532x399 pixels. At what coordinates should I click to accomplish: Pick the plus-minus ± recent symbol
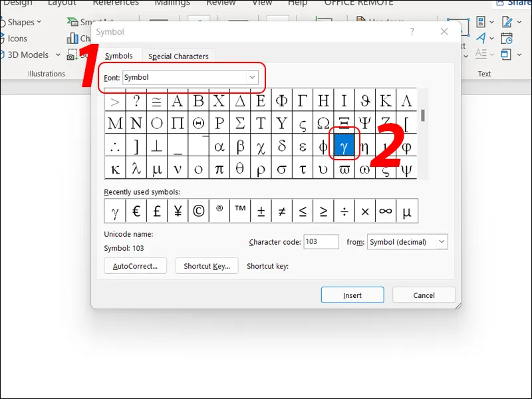pos(261,211)
